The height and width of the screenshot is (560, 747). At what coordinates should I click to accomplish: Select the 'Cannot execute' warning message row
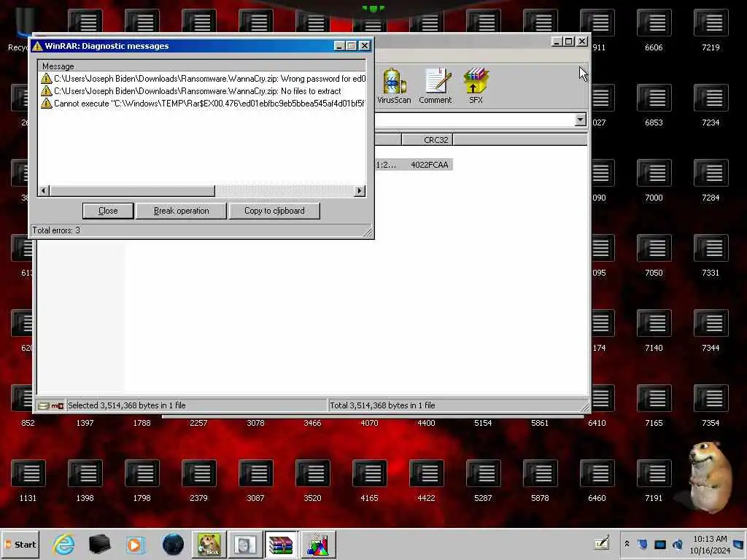203,104
